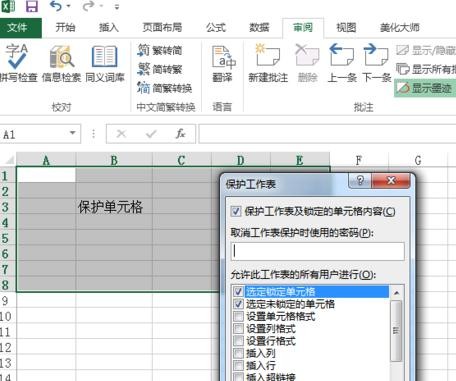This screenshot has width=456, height=381.
Task: Open the Customize Quick Access Toolbar dropdown
Action: [117, 7]
